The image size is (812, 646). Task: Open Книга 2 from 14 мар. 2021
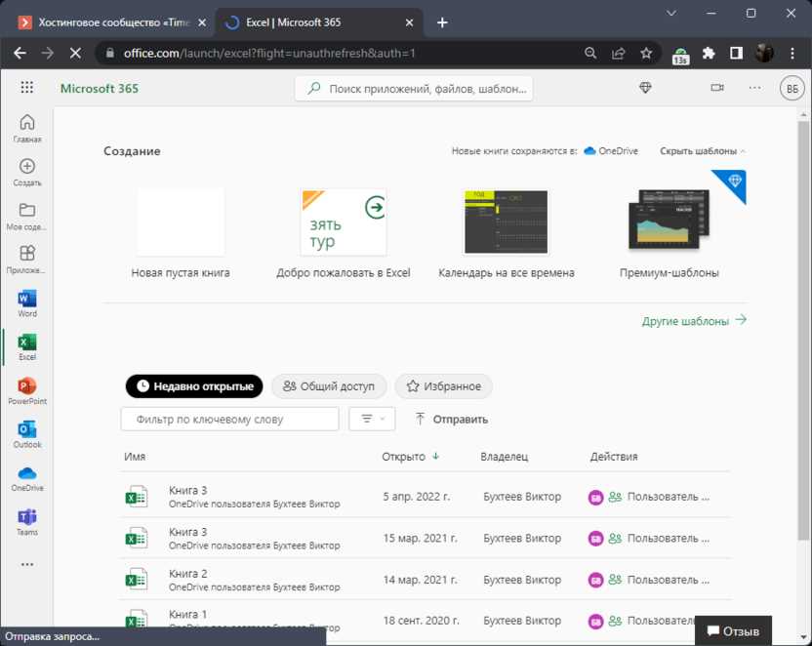coord(425,580)
